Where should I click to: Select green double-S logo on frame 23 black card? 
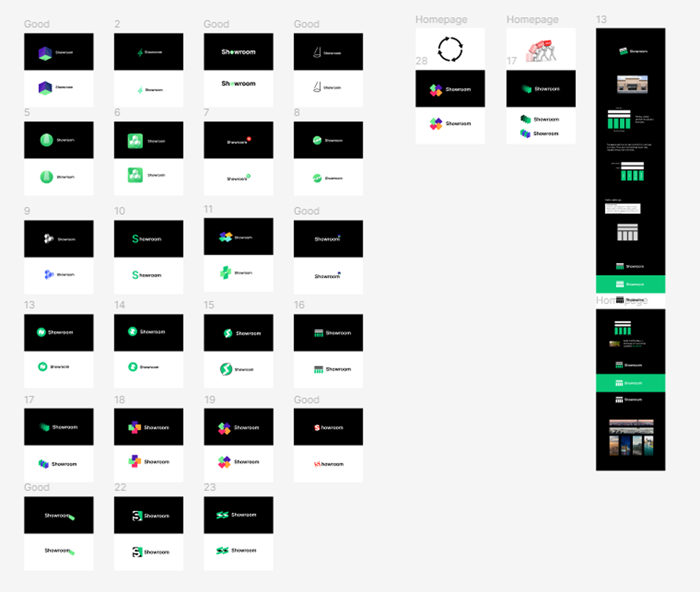[222, 515]
